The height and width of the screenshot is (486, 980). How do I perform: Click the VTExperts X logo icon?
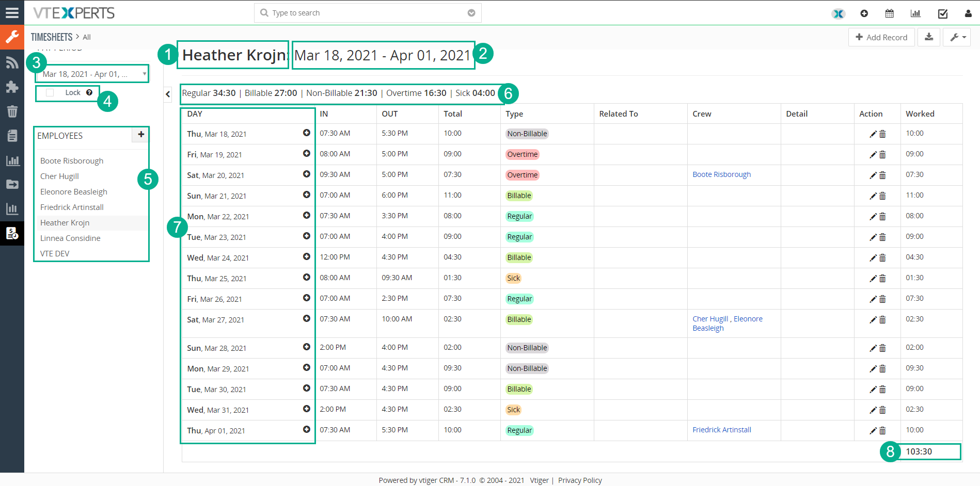tap(839, 13)
